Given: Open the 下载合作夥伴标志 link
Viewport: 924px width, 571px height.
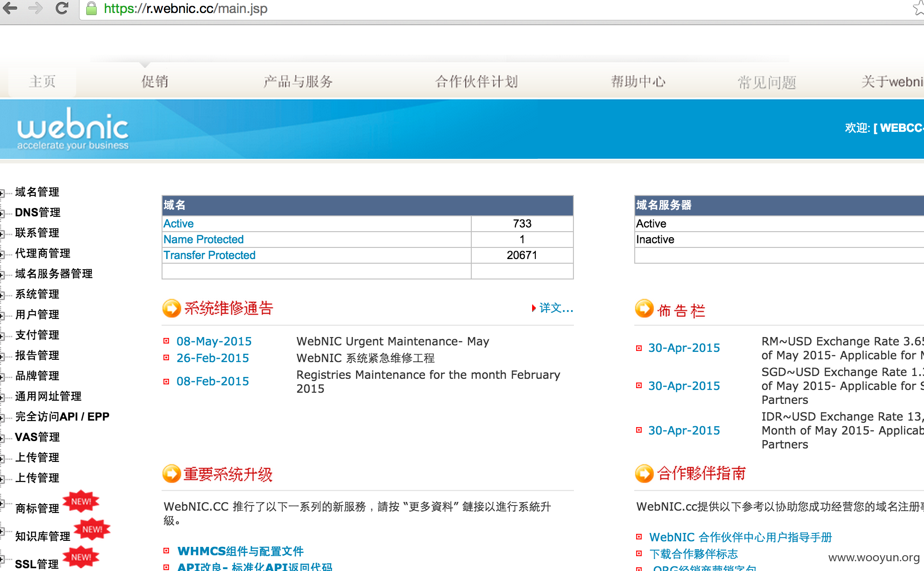Looking at the screenshot, I should pyautogui.click(x=694, y=554).
